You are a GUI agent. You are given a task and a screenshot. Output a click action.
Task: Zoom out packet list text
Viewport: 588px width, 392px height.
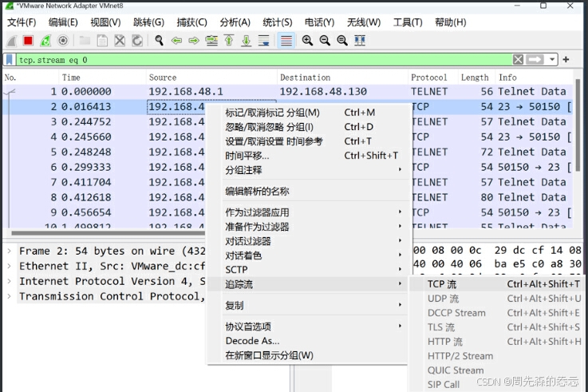[325, 41]
